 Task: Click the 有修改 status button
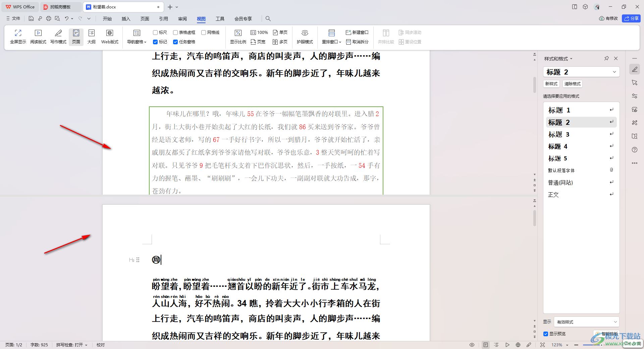tap(608, 18)
